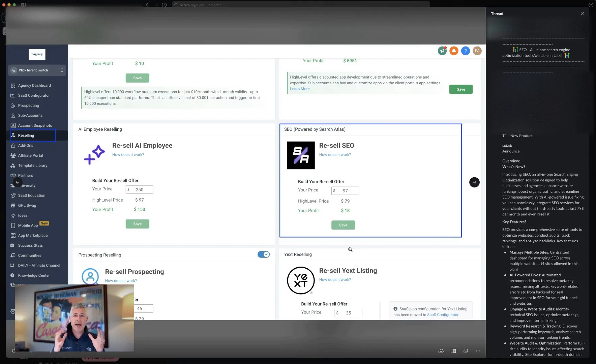
Task: Save the Re-sell SEO offer
Action: 343,225
